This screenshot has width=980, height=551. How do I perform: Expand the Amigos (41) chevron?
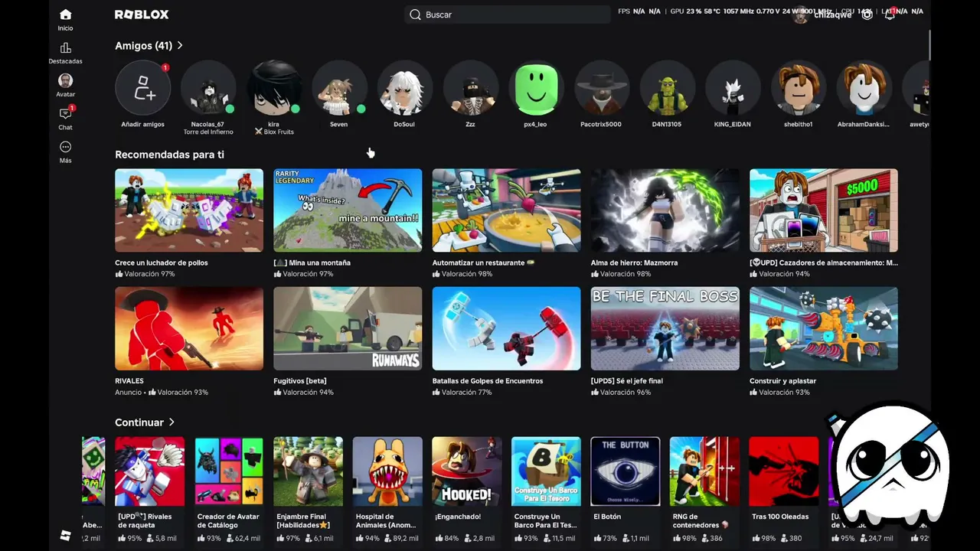[x=180, y=46]
